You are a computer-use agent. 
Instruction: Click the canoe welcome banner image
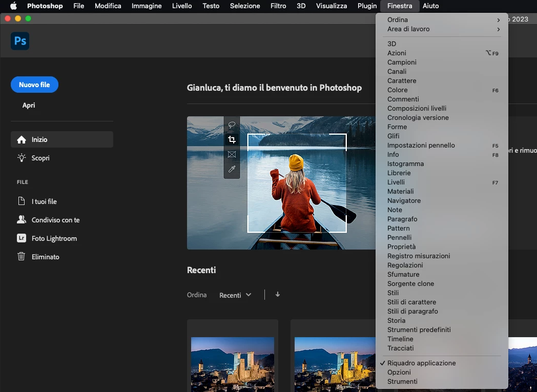point(281,183)
